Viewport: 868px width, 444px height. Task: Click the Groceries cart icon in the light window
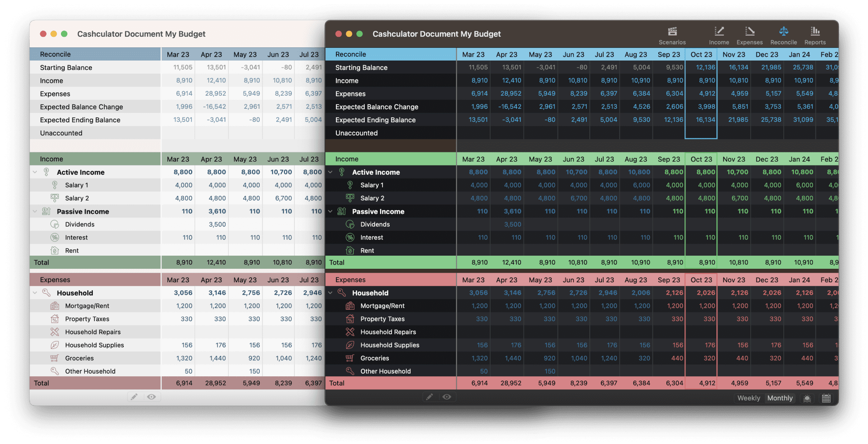[x=55, y=358]
